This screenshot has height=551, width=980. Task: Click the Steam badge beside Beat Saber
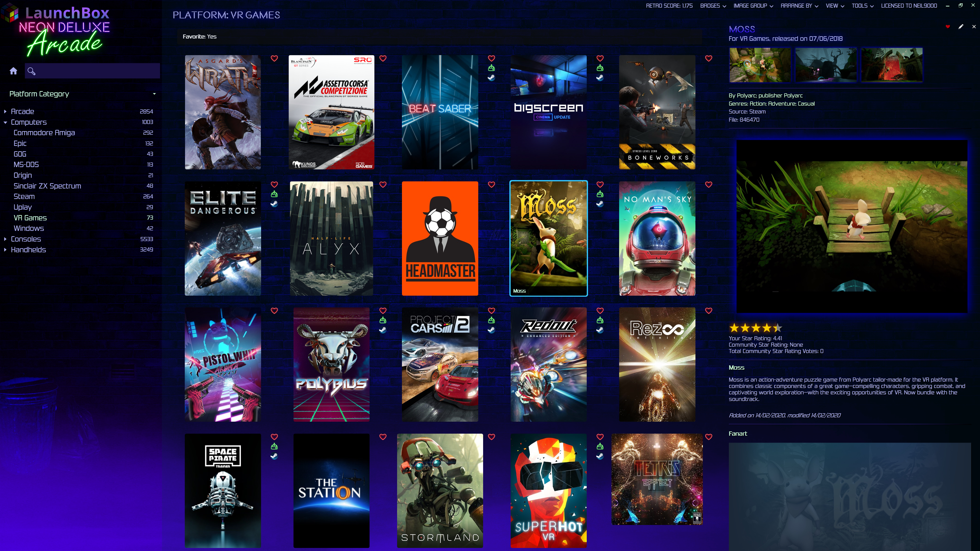[492, 78]
